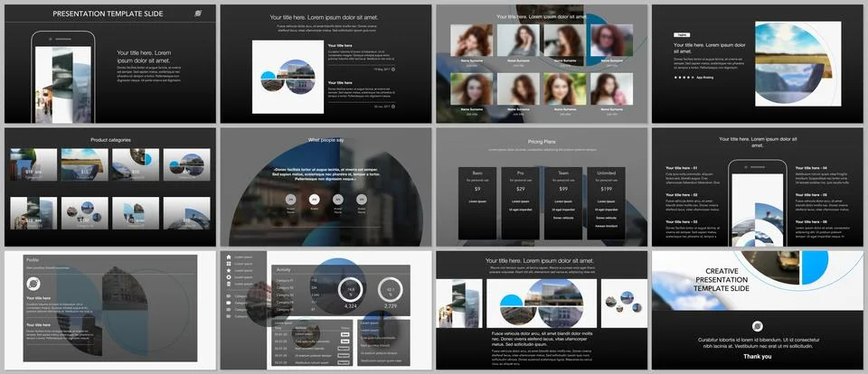Click the Activity panel header
The image size is (868, 374).
tap(341, 269)
